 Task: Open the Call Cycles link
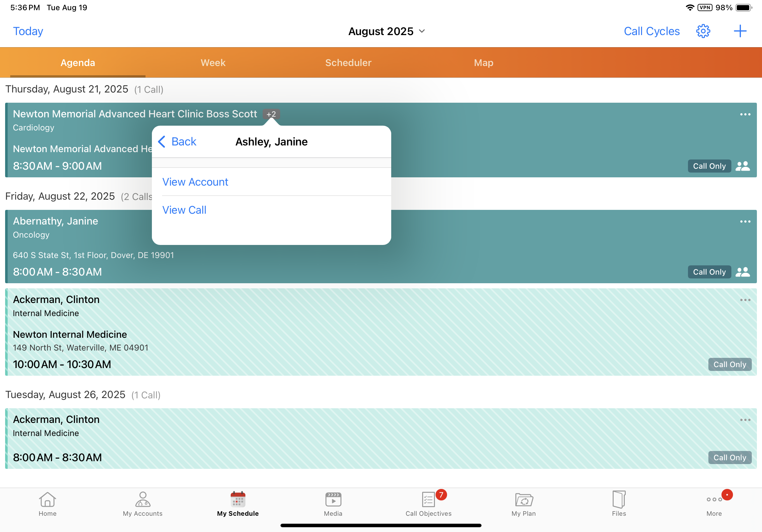click(652, 31)
